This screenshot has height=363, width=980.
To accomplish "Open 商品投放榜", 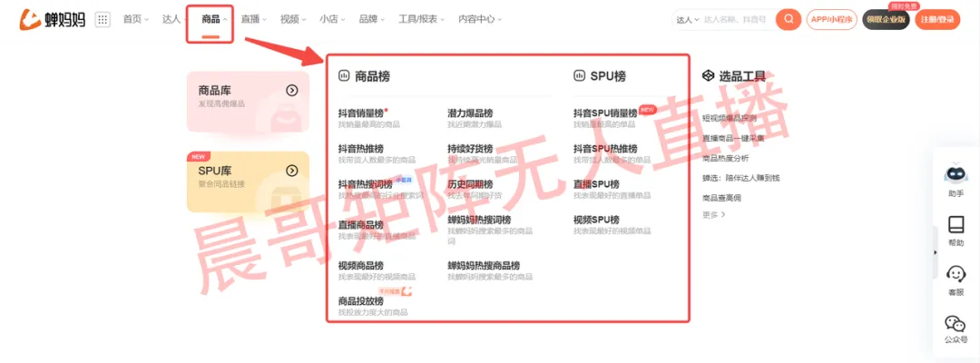I will point(360,301).
